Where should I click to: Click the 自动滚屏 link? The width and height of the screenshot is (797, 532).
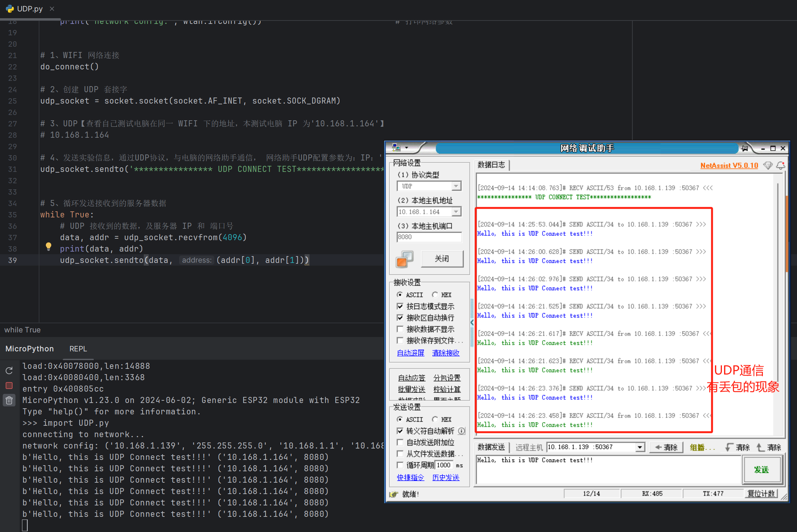tap(410, 353)
